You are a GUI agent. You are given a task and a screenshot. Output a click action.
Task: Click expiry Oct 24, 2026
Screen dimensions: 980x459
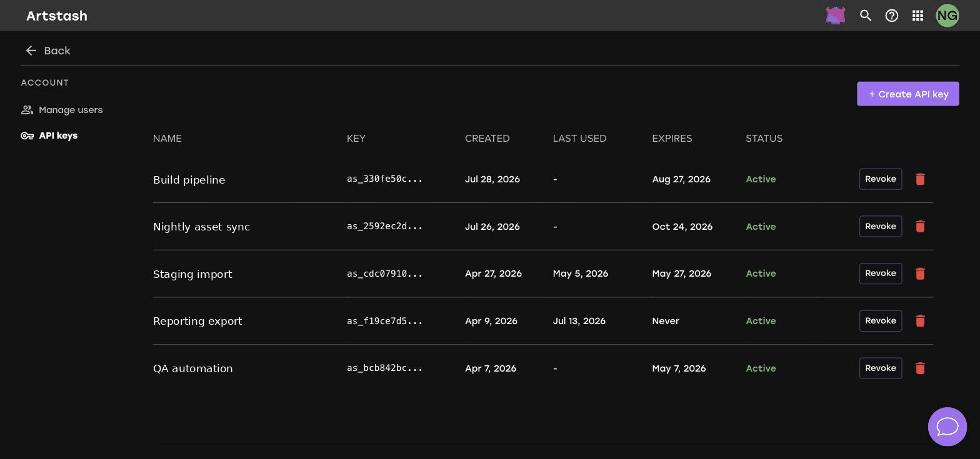[x=682, y=227]
